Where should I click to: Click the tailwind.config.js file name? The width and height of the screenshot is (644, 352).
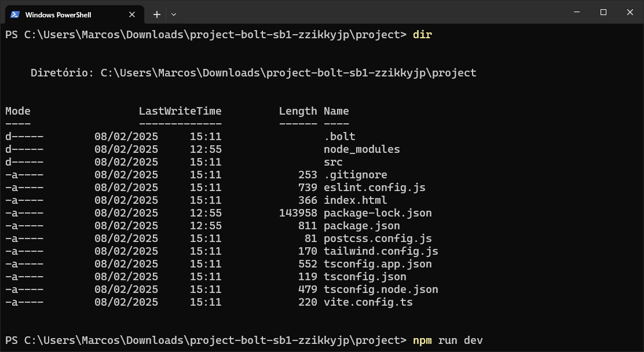[380, 251]
